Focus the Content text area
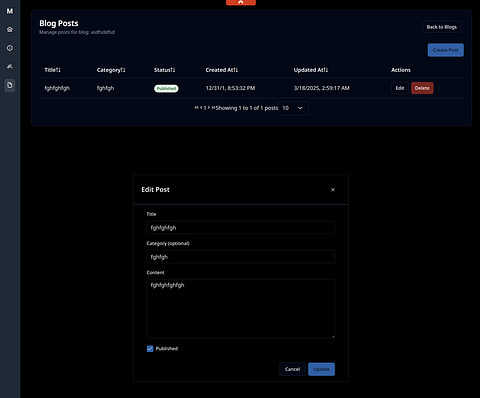Viewport: 480px width, 398px height. [241, 309]
